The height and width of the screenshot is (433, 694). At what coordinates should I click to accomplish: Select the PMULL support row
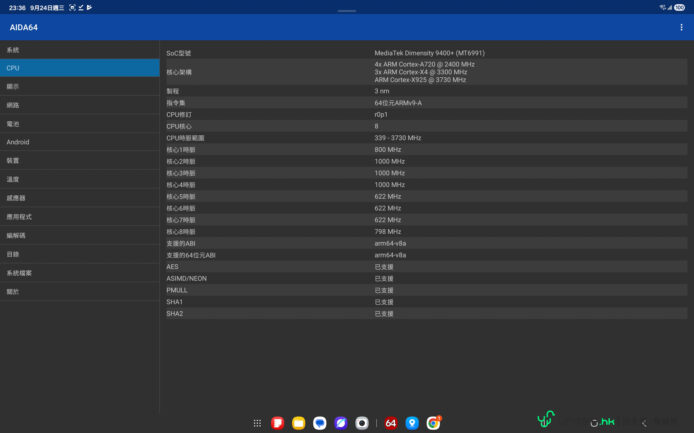coord(427,290)
